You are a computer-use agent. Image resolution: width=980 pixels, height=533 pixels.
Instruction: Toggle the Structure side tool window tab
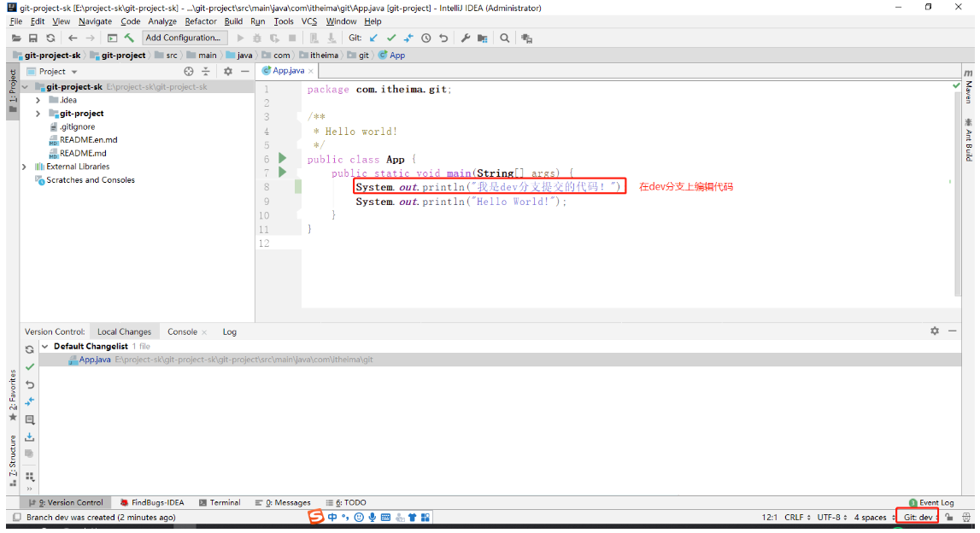[13, 461]
